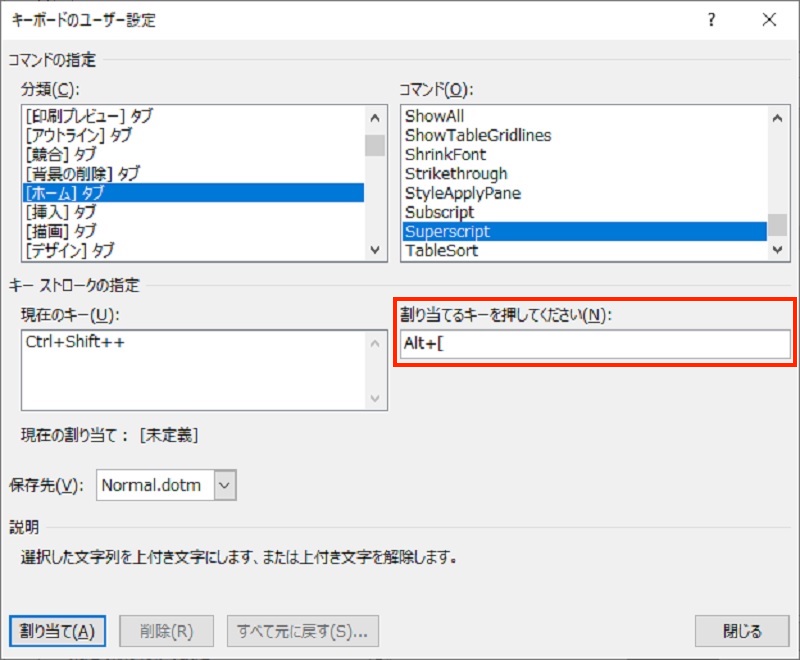The height and width of the screenshot is (660, 800).
Task: Select ShowTableGridlines command
Action: click(585, 135)
